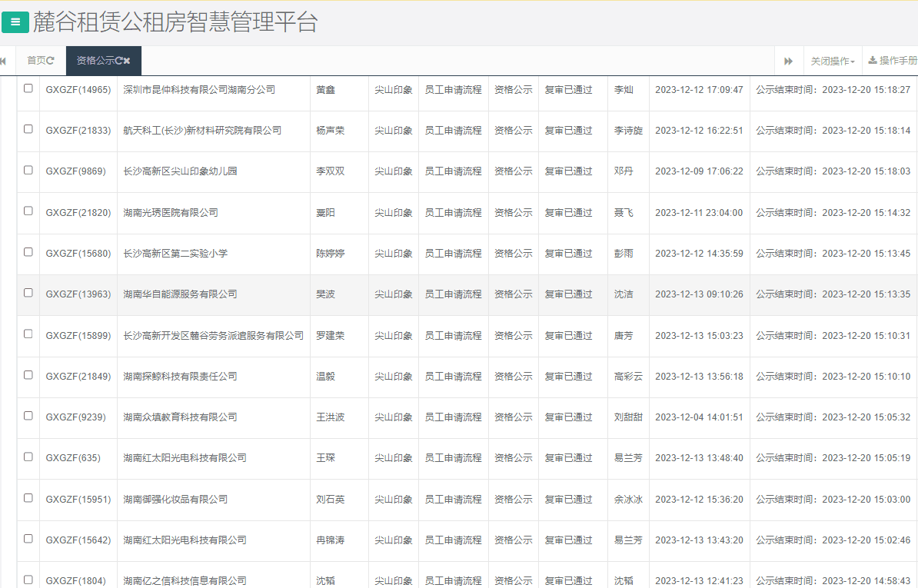Switch to the 首页 tab
This screenshot has height=588, width=918.
(x=36, y=61)
